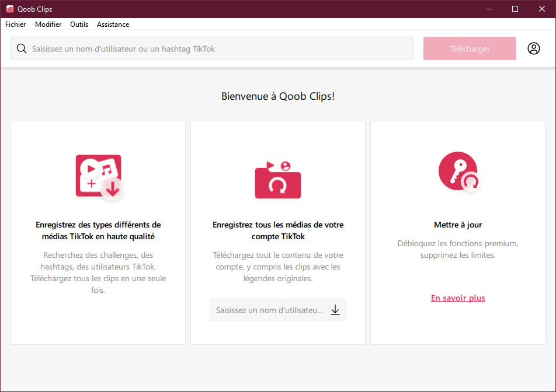
Task: Open the Outils menu
Action: click(x=79, y=24)
